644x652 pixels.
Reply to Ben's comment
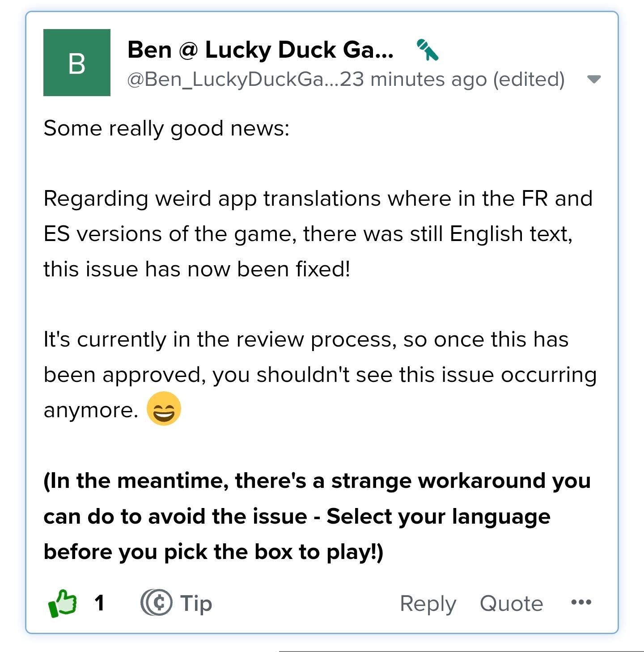(428, 603)
